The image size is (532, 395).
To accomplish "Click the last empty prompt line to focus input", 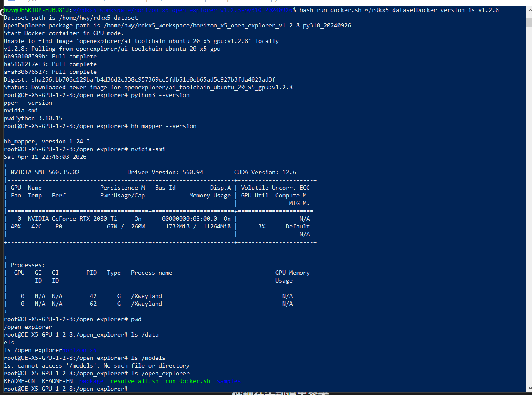I will [66, 389].
